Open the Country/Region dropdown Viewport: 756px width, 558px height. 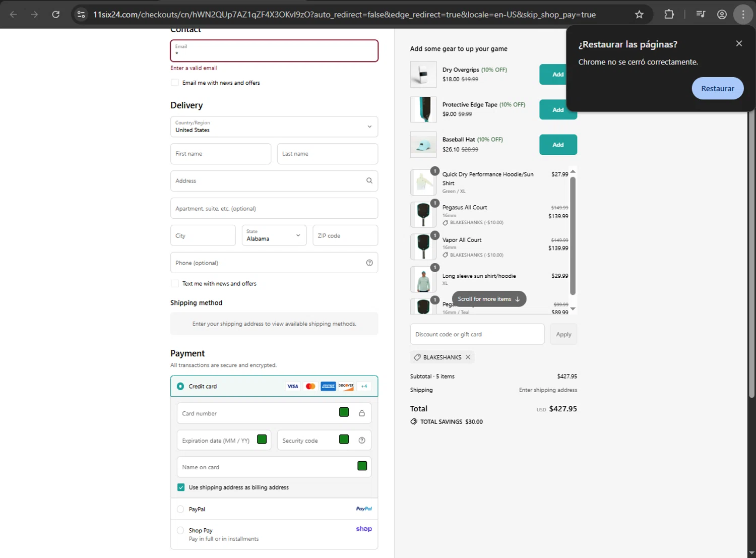[274, 127]
